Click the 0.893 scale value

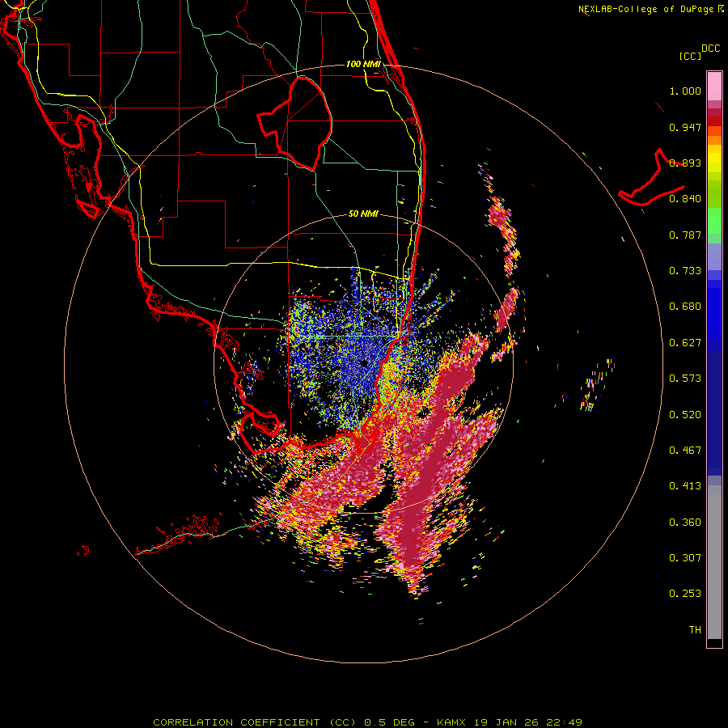tap(685, 163)
